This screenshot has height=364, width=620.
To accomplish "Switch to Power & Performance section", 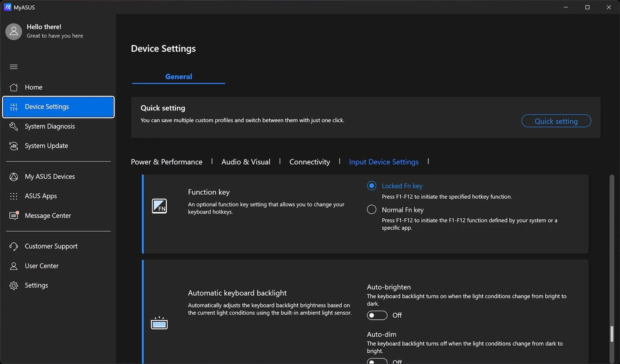I will 167,162.
